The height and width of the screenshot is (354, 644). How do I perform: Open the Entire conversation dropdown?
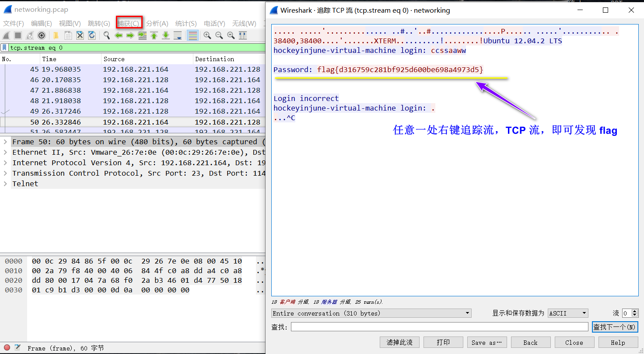371,313
